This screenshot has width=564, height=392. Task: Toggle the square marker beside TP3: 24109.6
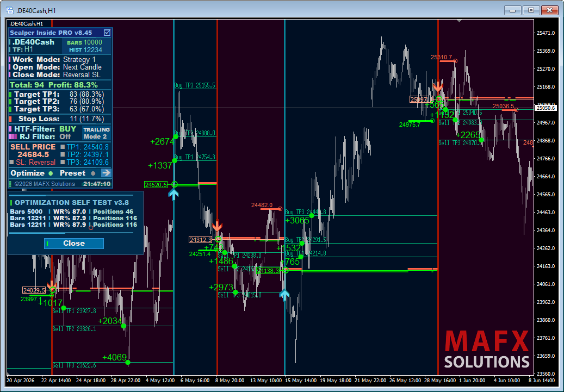63,162
